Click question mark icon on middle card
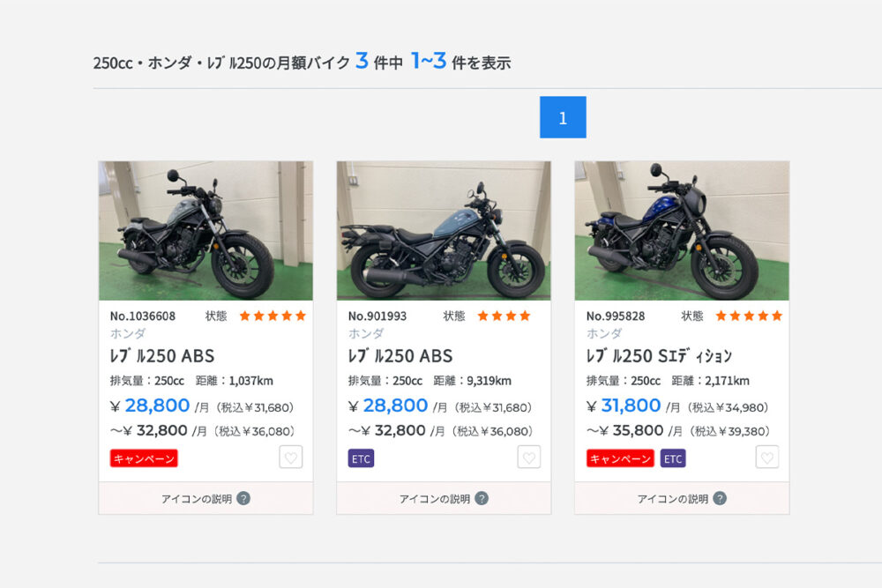 click(x=482, y=499)
